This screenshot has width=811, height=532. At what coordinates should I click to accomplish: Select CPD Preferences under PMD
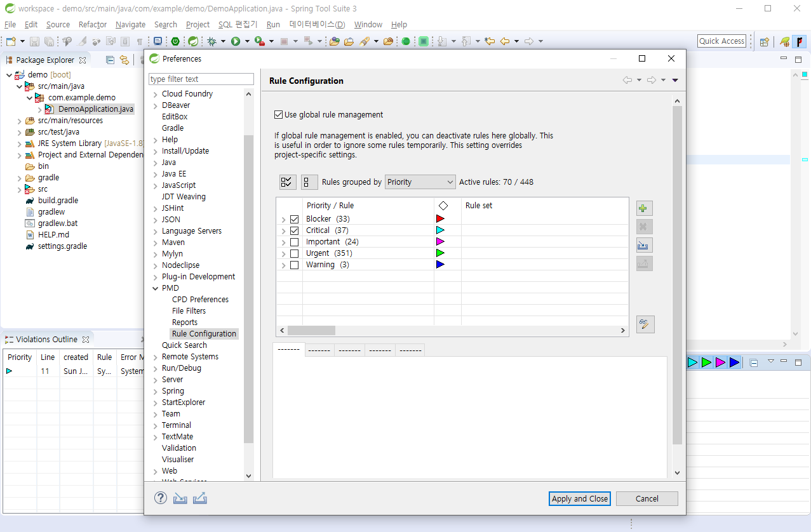point(200,300)
